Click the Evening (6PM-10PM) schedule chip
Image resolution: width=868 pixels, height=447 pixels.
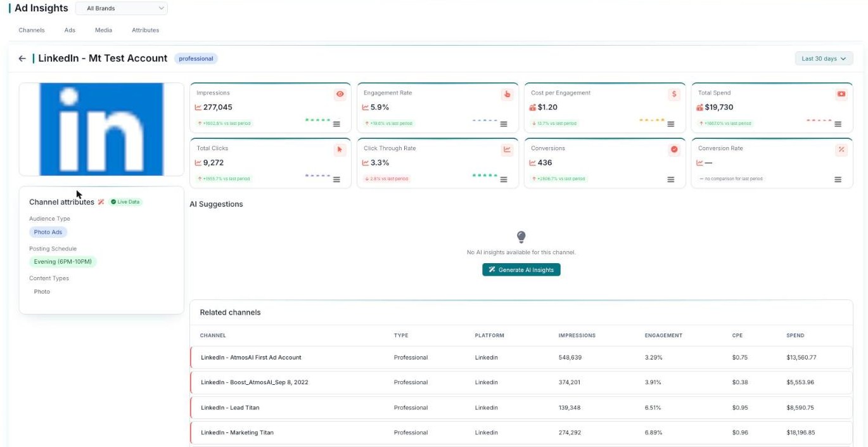click(x=63, y=262)
